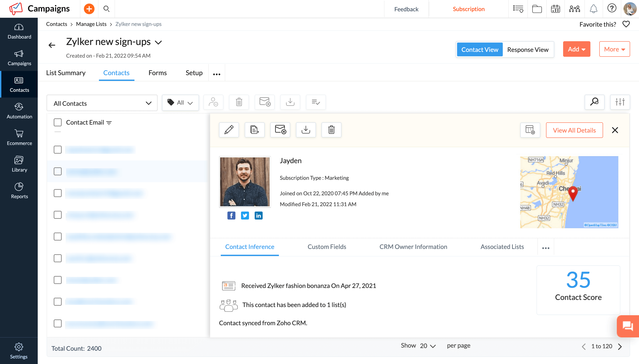
Task: Check the first contact row checkbox
Action: (x=57, y=150)
